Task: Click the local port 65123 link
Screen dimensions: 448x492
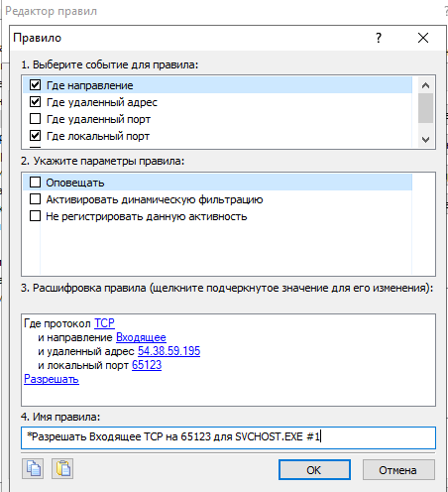Action: point(147,365)
